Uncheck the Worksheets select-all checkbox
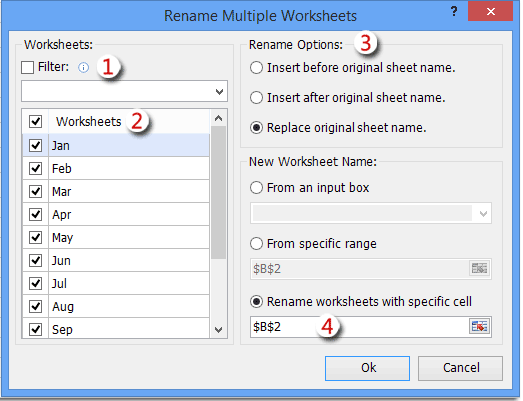 [35, 121]
